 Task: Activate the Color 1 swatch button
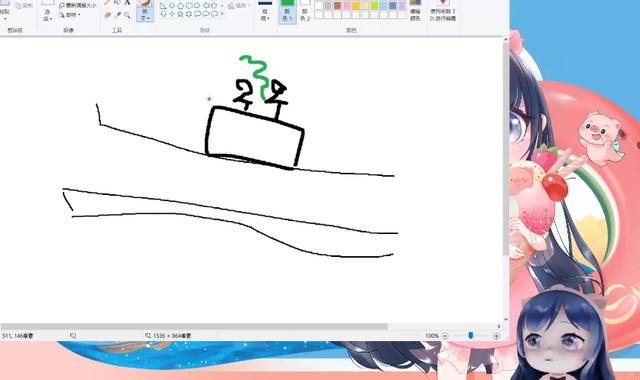pos(287,11)
